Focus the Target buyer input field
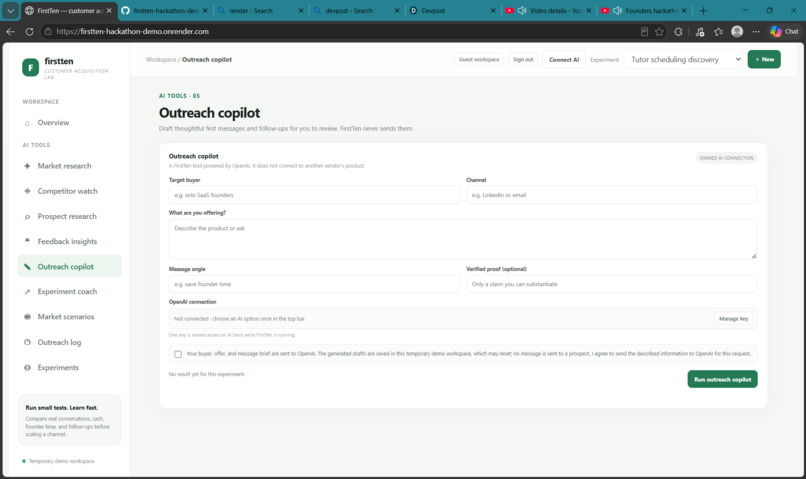Image resolution: width=806 pixels, height=479 pixels. pos(314,195)
